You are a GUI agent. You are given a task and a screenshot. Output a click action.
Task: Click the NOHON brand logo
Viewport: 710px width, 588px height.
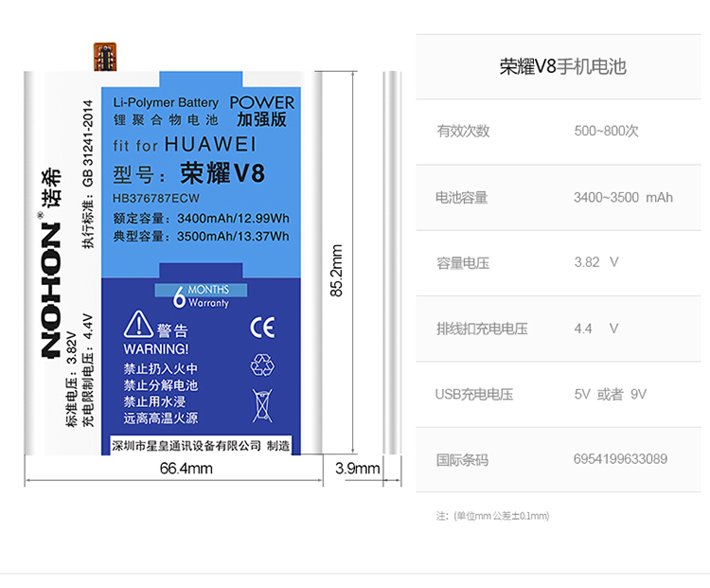(51, 290)
